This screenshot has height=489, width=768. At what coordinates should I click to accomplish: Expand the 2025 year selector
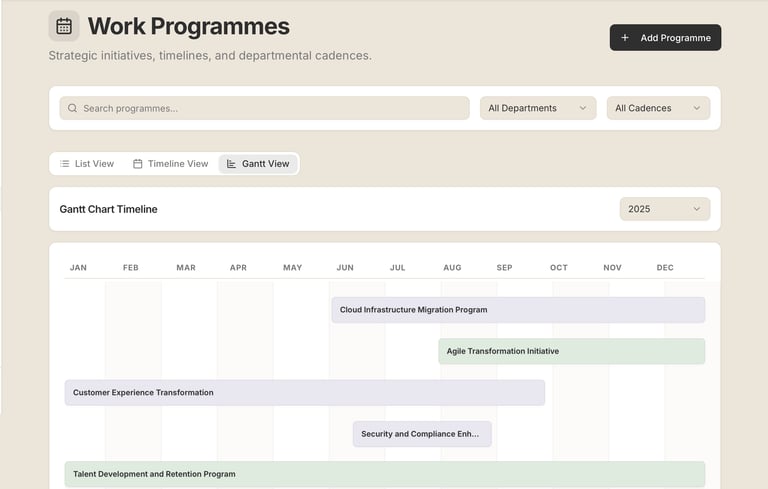665,209
